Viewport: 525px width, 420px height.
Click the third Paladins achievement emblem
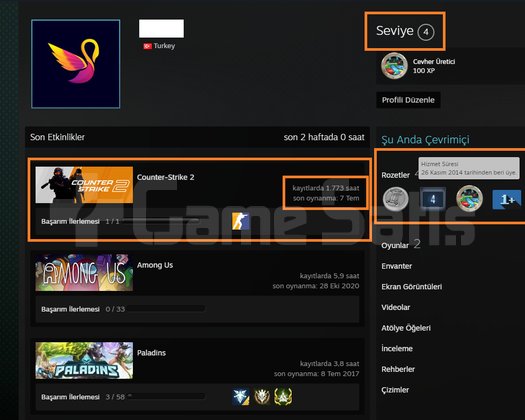pyautogui.click(x=283, y=397)
